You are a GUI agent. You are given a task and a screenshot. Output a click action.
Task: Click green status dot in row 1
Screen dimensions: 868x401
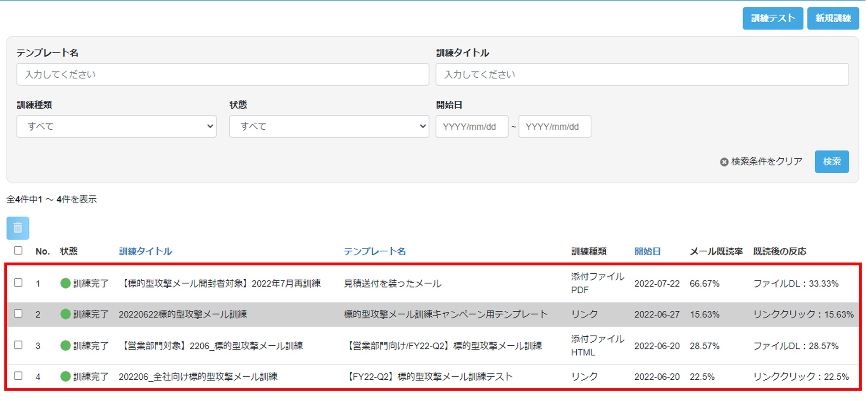click(x=66, y=283)
